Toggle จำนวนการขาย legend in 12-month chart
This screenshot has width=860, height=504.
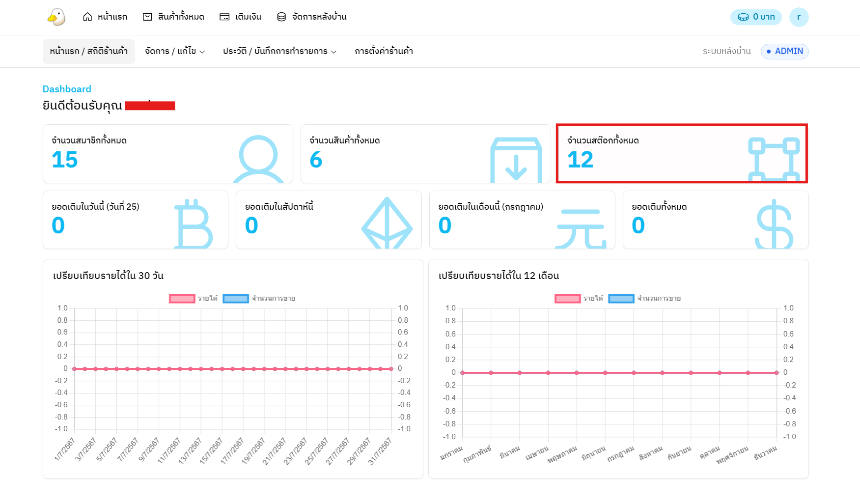pyautogui.click(x=644, y=298)
